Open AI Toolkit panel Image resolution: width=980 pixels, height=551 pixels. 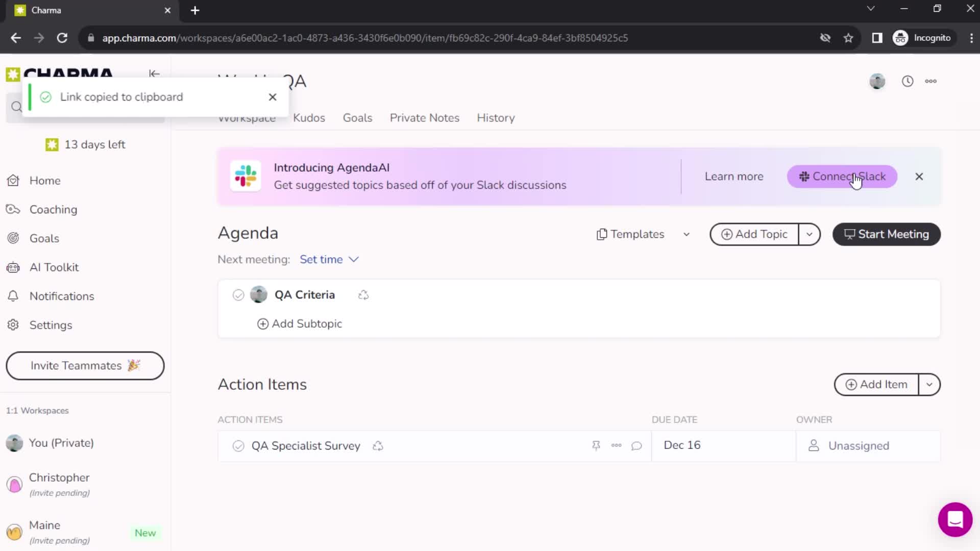(x=55, y=267)
